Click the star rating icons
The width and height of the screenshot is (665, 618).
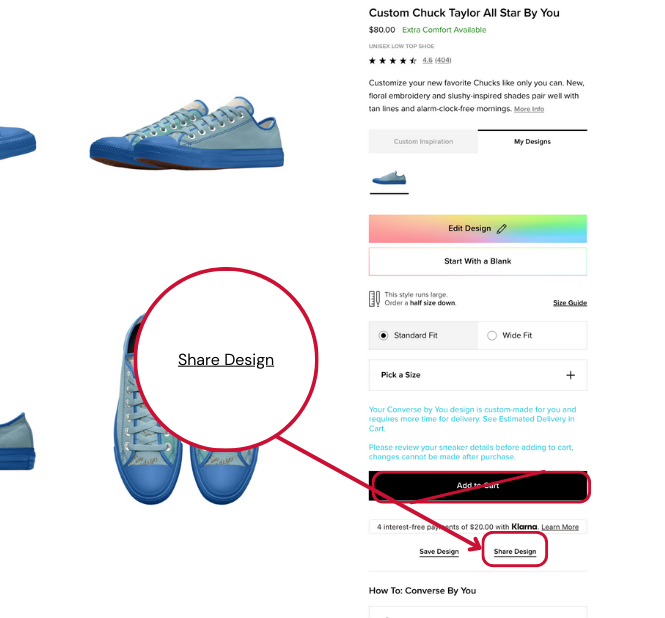click(x=393, y=61)
